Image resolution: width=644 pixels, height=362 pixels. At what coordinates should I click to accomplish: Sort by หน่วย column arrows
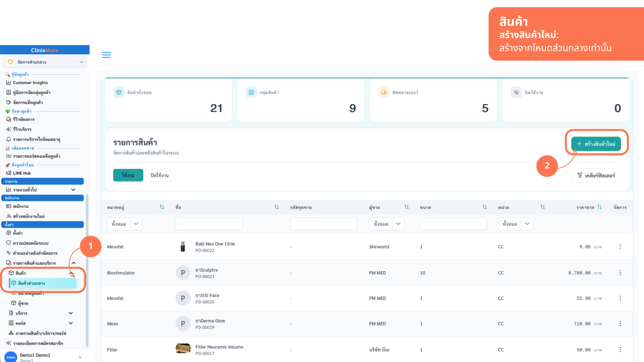543,207
